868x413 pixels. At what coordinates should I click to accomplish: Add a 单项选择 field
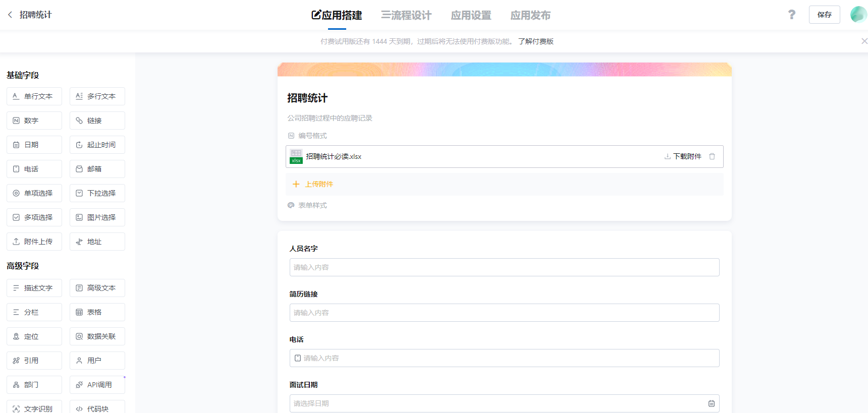click(x=34, y=193)
